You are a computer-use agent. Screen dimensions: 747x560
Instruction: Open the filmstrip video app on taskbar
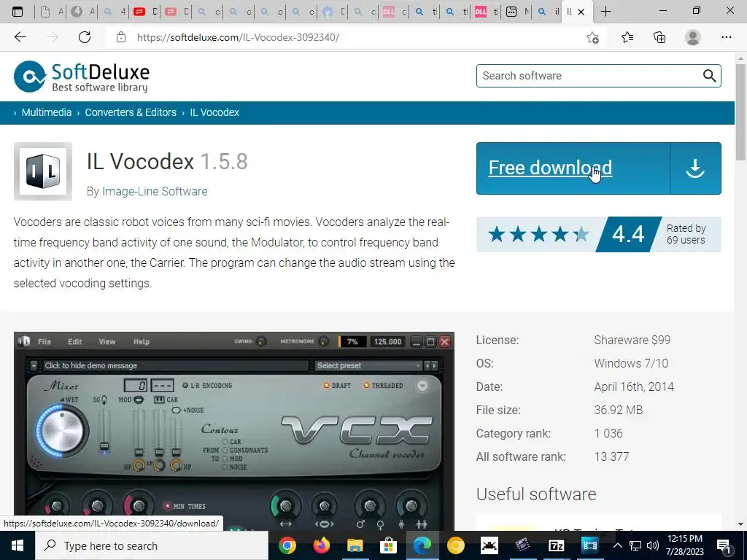pyautogui.click(x=589, y=545)
